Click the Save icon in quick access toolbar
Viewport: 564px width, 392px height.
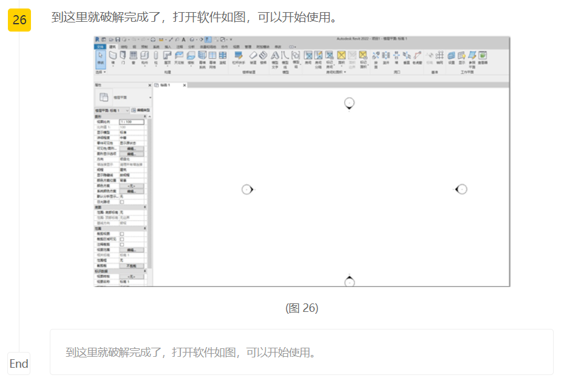118,39
